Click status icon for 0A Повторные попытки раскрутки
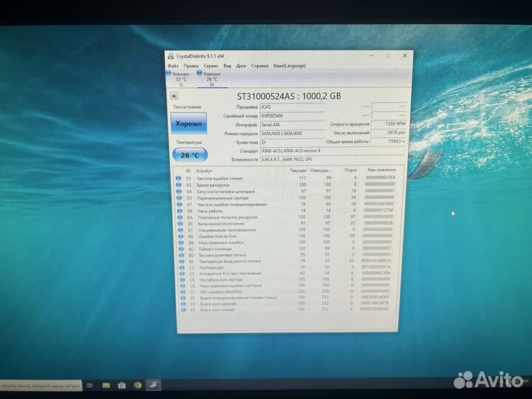Image resolution: width=532 pixels, height=399 pixels. 180,217
